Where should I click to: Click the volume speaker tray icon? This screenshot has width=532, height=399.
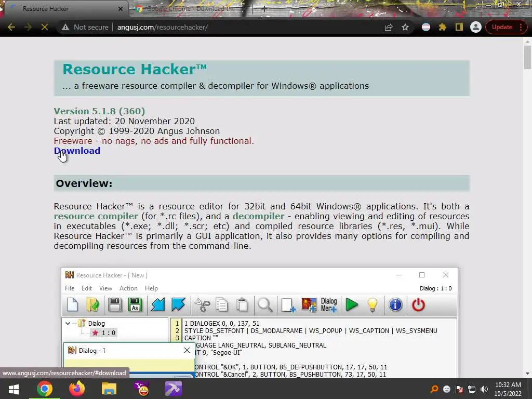484,389
